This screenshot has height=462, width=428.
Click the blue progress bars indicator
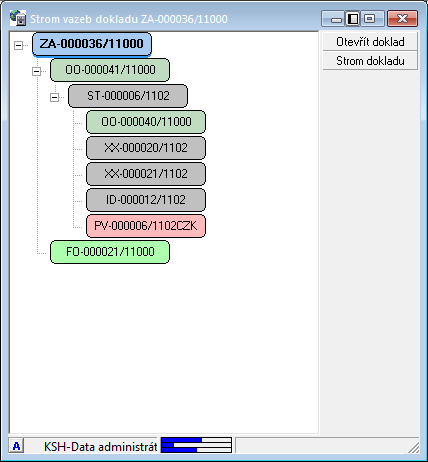196,445
